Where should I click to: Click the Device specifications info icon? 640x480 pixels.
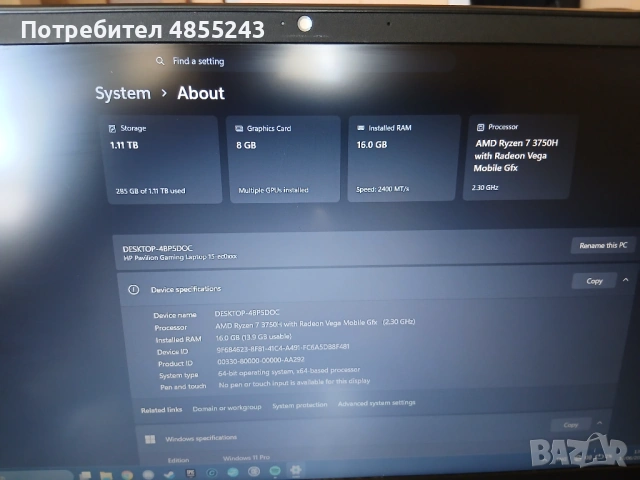133,290
